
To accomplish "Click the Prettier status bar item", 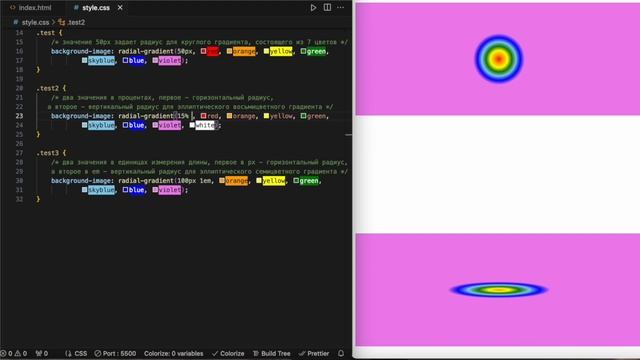I will point(314,353).
